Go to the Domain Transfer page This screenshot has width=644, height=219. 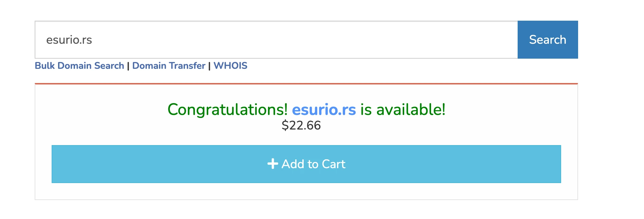[x=169, y=66]
